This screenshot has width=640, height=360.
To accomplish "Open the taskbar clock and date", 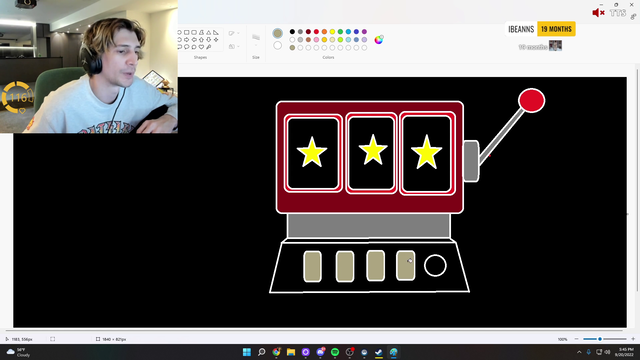I will (624, 352).
